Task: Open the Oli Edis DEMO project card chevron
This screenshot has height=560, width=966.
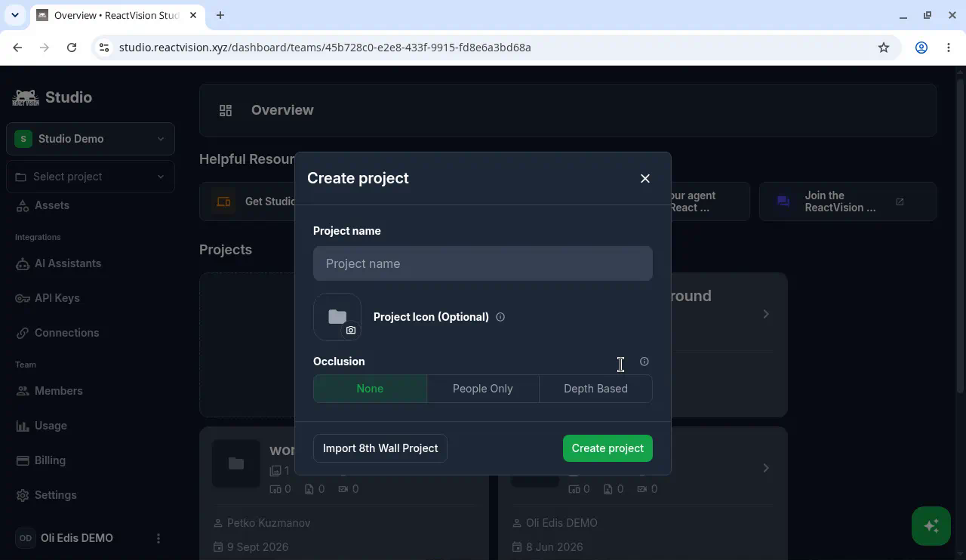Action: click(x=766, y=468)
